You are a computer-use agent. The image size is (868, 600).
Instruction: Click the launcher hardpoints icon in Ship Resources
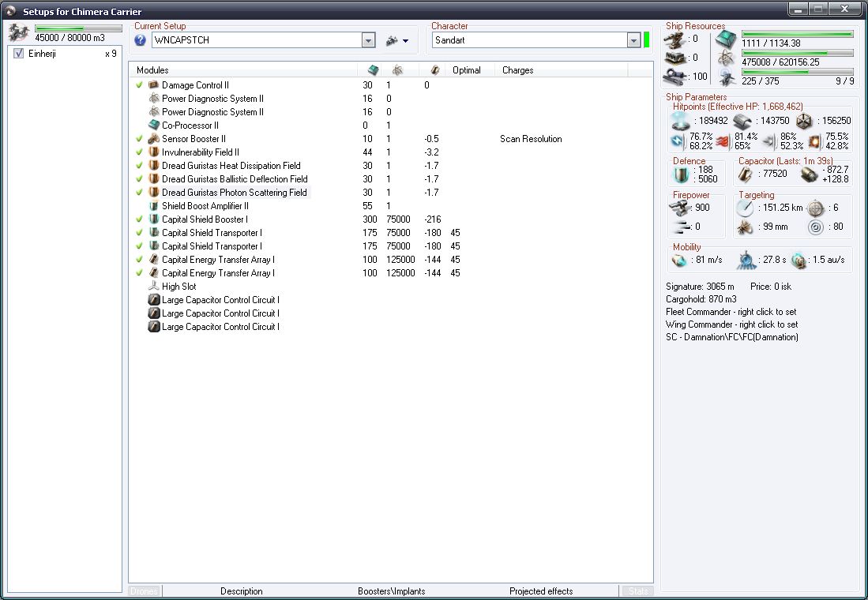pyautogui.click(x=675, y=58)
